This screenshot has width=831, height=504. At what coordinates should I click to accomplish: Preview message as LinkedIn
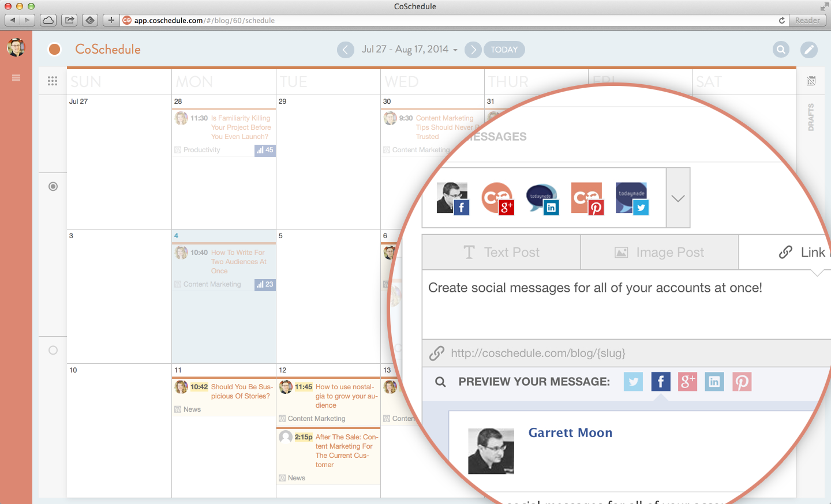[714, 382]
